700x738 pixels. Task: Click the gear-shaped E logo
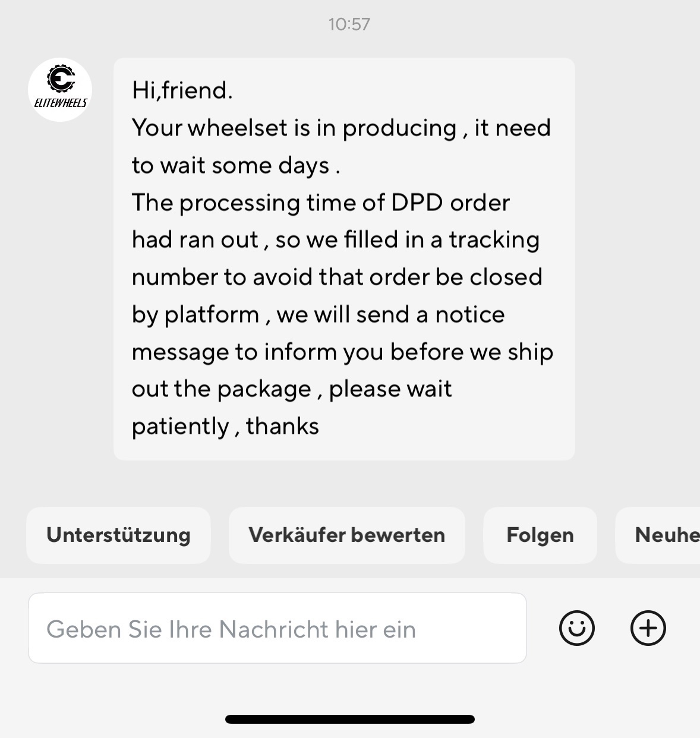pyautogui.click(x=61, y=78)
